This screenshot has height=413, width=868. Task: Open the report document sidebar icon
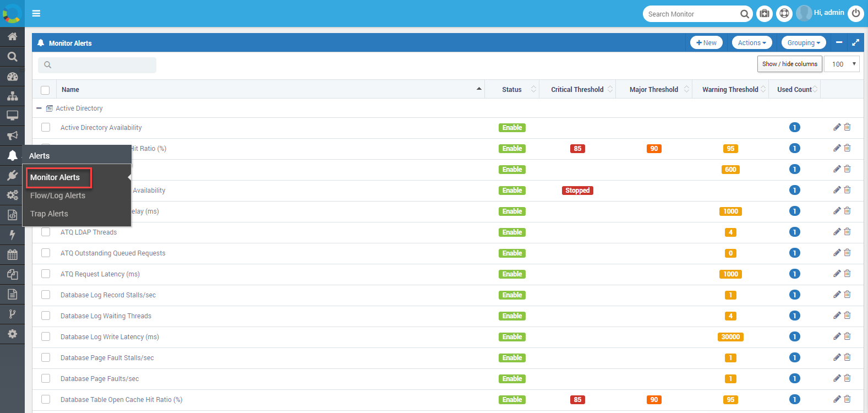(x=12, y=294)
